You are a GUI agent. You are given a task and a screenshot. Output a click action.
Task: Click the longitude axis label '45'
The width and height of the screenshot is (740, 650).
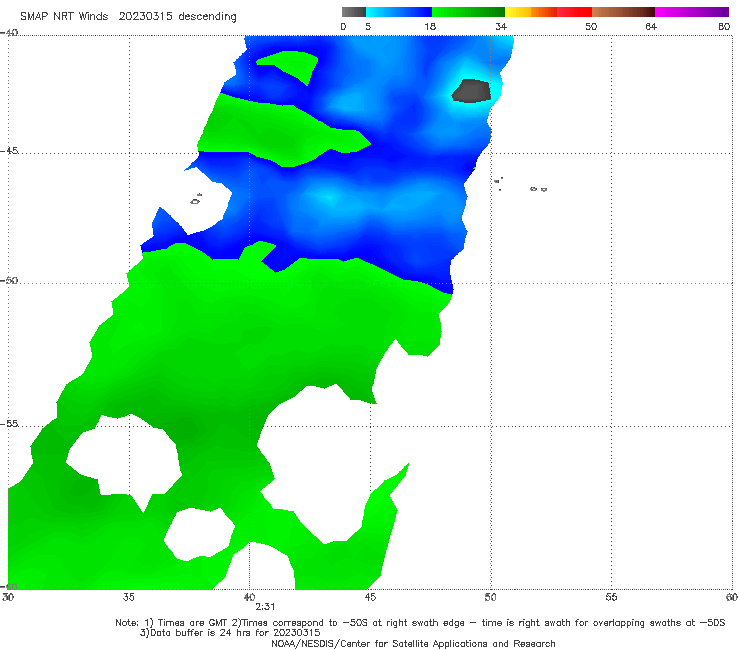(370, 597)
